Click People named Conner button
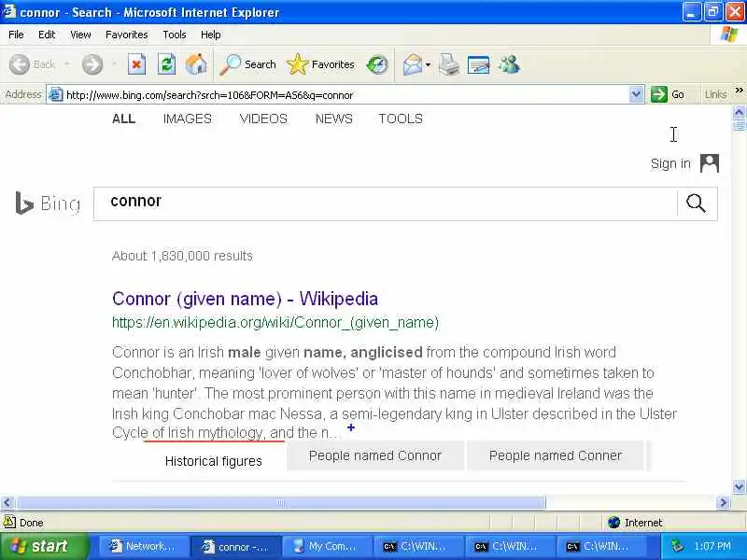 (x=556, y=455)
